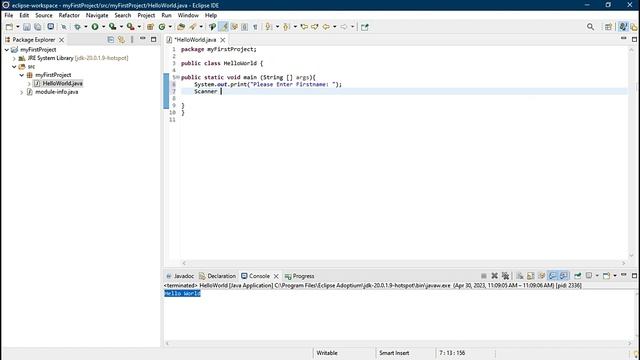This screenshot has width=640, height=360.
Task: Click the Clear Console icon
Action: (x=520, y=276)
